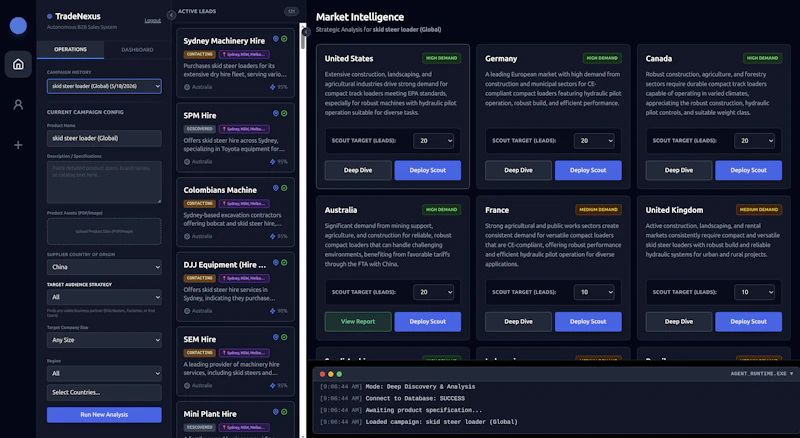This screenshot has width=800, height=438.
Task: Open the Campaign History dropdown
Action: coord(104,86)
